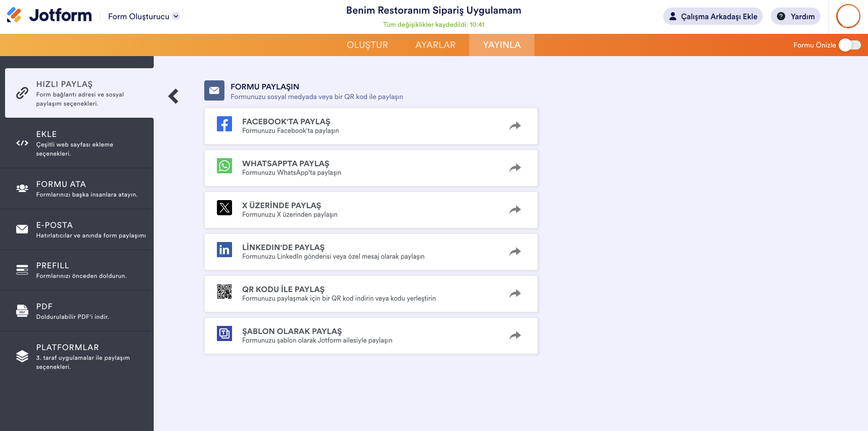Open the Yardım help button
This screenshot has width=868, height=431.
795,16
